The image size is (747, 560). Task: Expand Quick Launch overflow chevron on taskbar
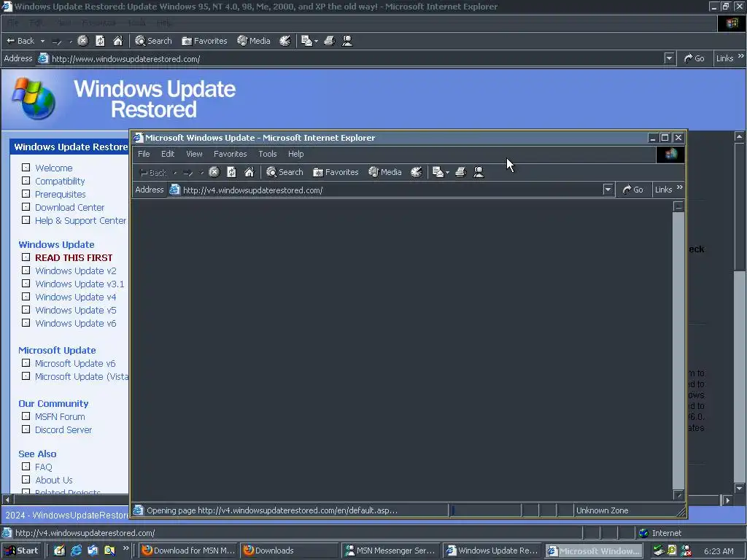(x=125, y=548)
